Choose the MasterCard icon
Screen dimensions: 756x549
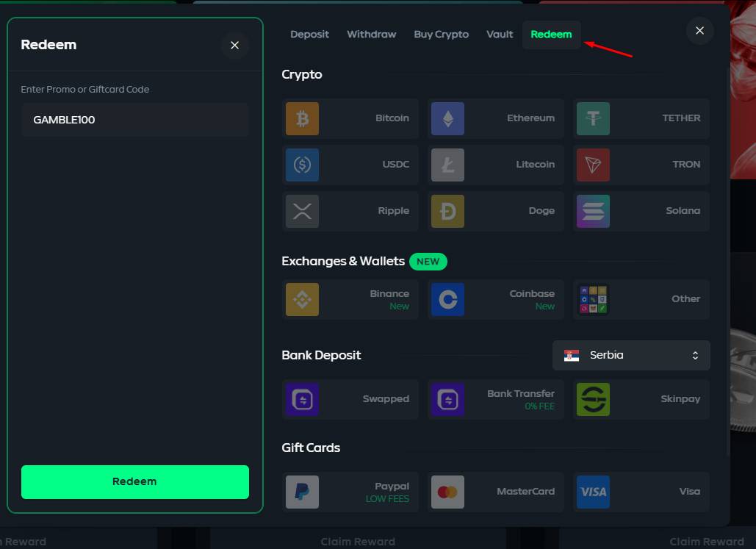[447, 492]
